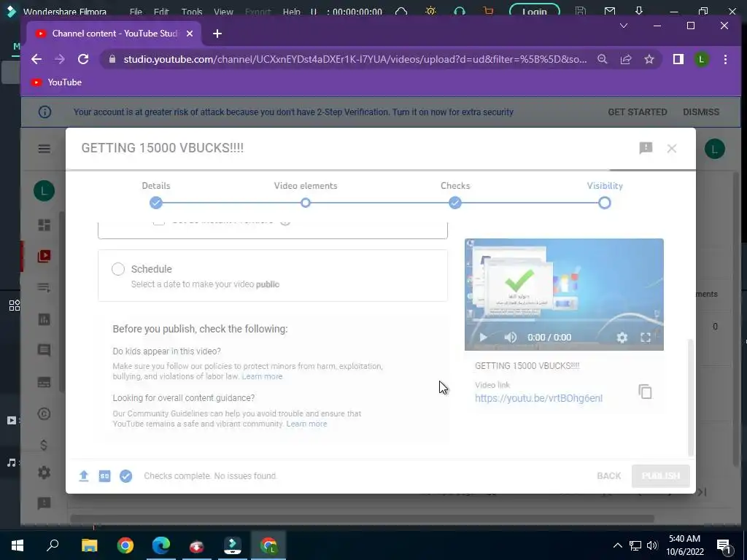Open the Filmora View menu
Image resolution: width=747 pixels, height=560 pixels.
point(223,12)
